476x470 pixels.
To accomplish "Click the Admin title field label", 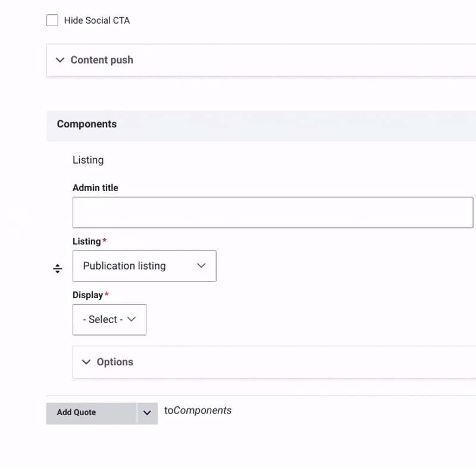I will coord(95,188).
